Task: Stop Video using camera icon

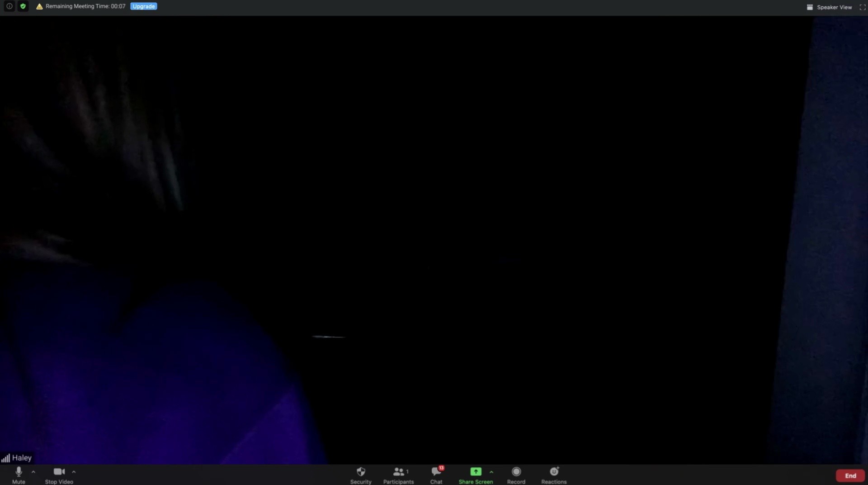Action: click(59, 475)
